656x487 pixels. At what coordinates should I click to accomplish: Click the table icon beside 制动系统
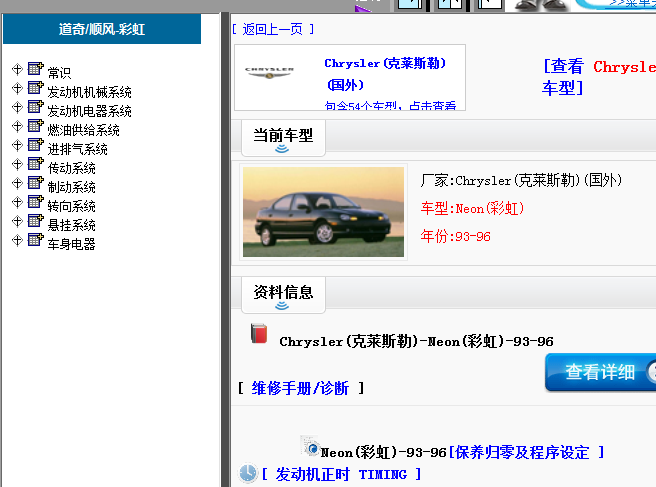(x=36, y=182)
